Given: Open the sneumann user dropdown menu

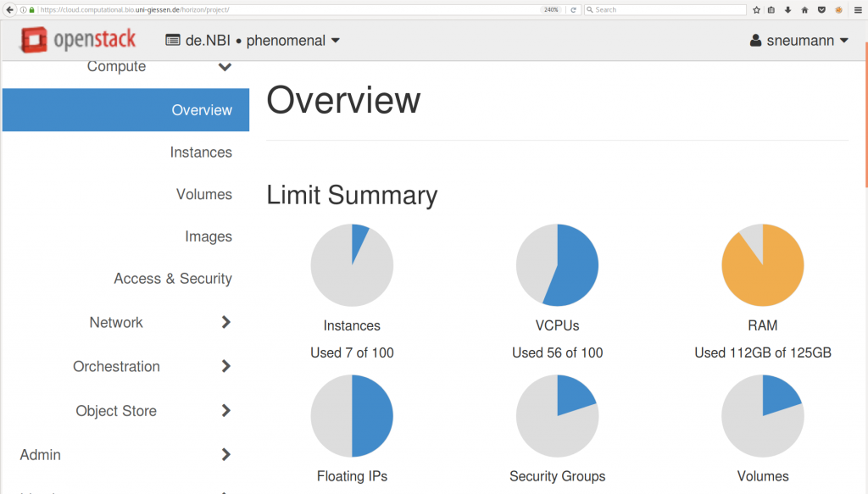Looking at the screenshot, I should point(799,41).
